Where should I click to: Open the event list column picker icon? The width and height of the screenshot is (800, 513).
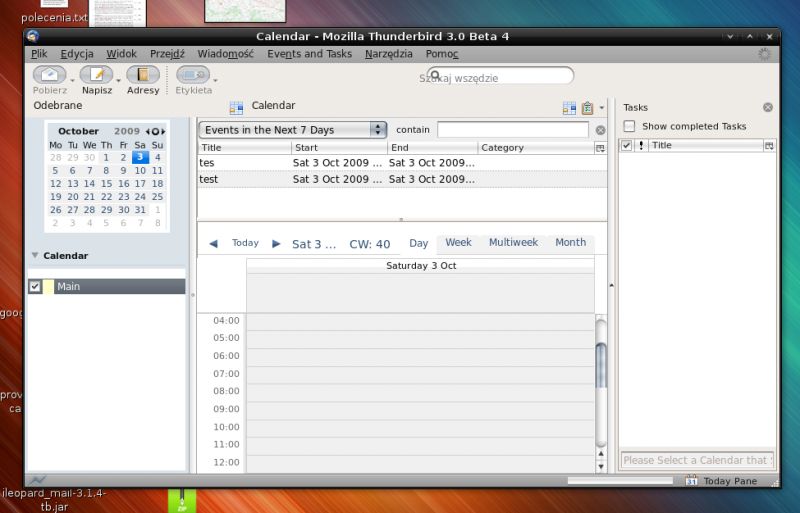tap(601, 148)
